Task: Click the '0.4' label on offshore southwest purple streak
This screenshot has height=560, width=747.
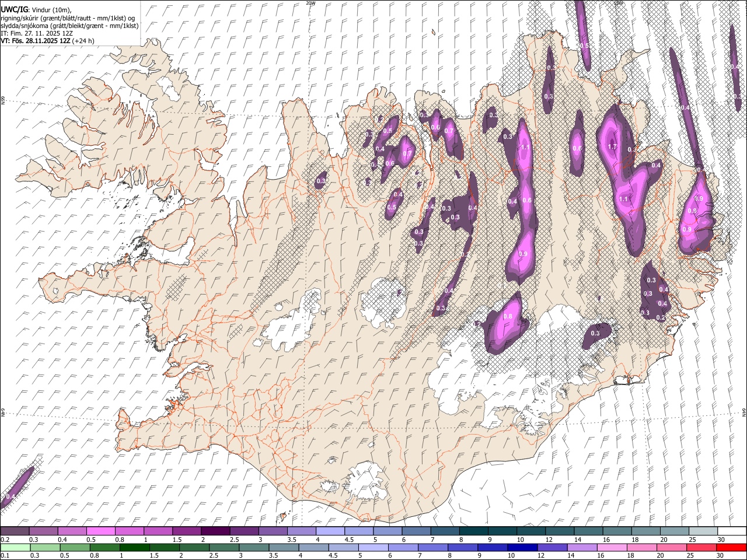Action: pos(10,496)
